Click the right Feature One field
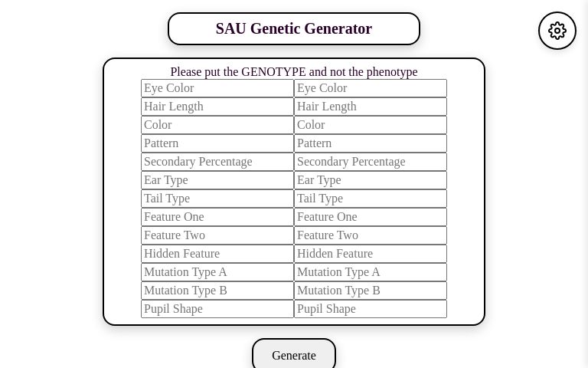The image size is (588, 368). tap(371, 217)
